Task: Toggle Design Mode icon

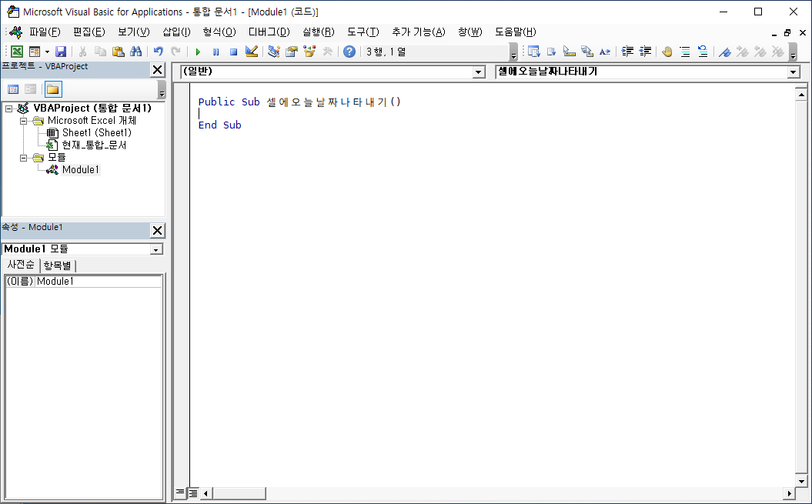Action: [251, 52]
